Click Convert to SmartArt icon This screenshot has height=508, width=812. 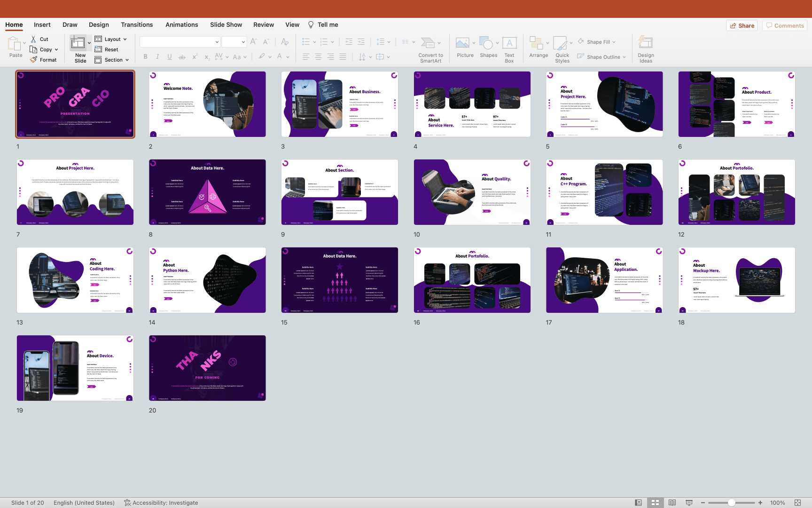[x=428, y=43]
